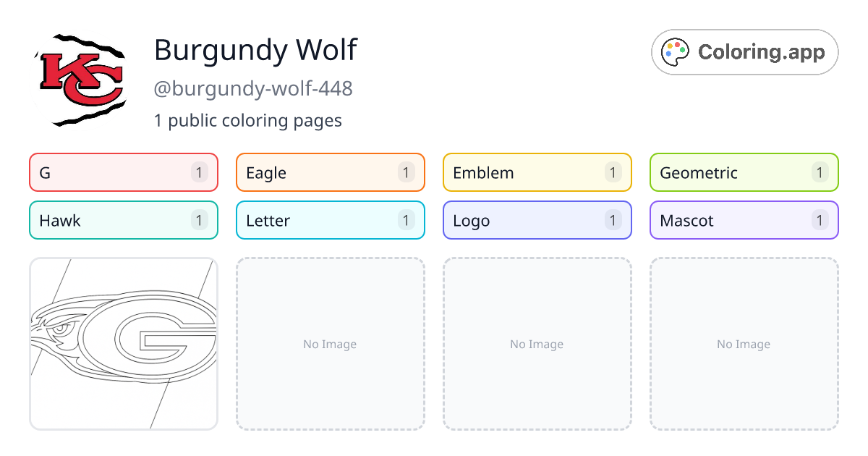The width and height of the screenshot is (868, 456).
Task: Click the middle No Image placeholder
Action: 537,344
